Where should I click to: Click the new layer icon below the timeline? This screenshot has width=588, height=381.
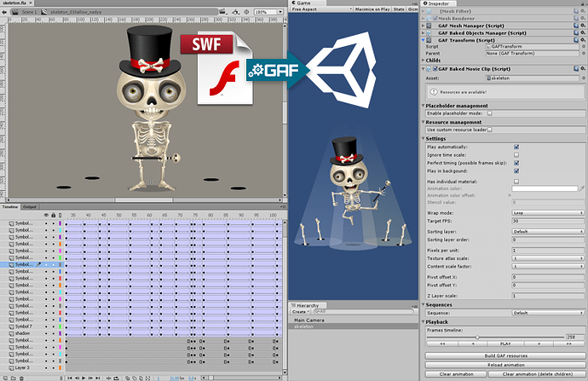[5, 378]
